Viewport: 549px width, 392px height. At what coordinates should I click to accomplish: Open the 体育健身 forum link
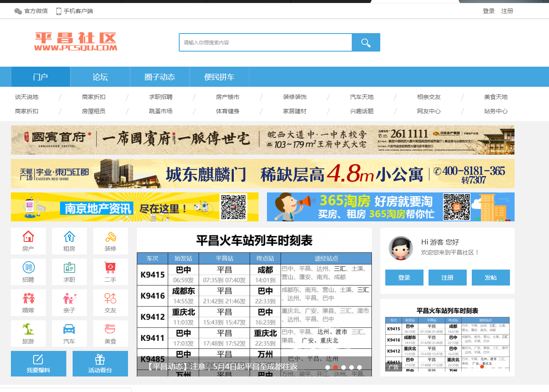point(228,111)
